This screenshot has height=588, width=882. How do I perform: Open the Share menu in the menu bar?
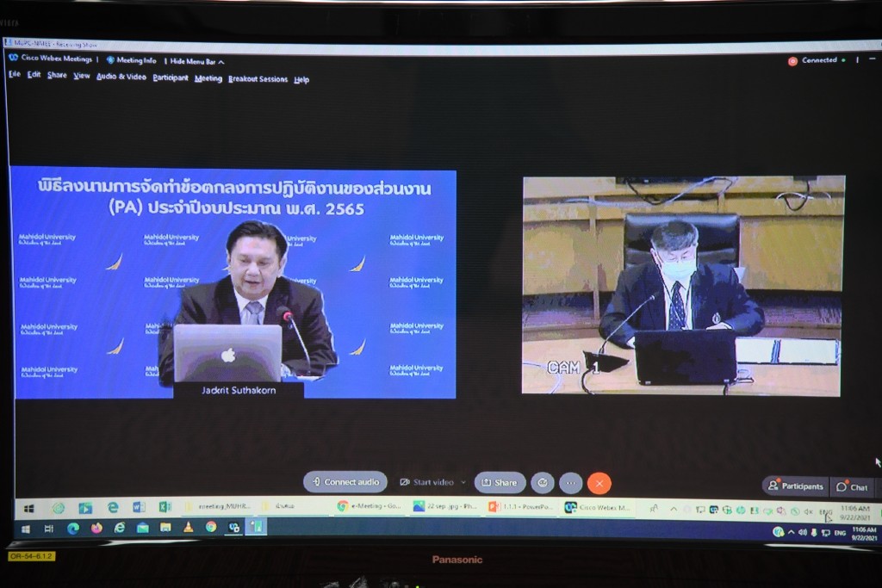(57, 75)
